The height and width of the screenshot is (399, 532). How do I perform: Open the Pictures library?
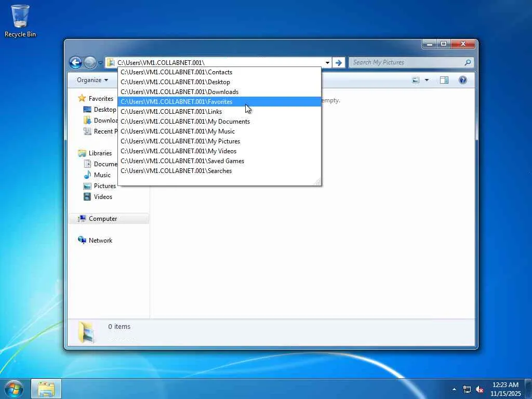tap(105, 186)
